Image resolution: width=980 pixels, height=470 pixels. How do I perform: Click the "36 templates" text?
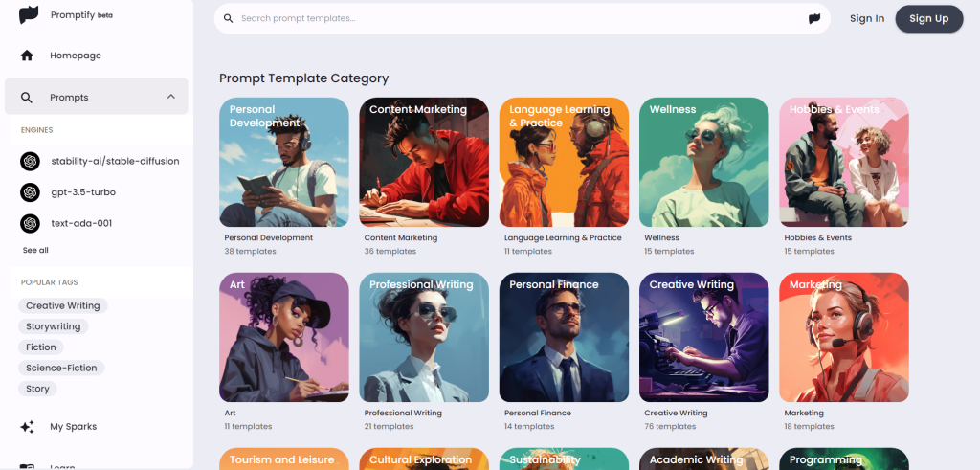390,251
